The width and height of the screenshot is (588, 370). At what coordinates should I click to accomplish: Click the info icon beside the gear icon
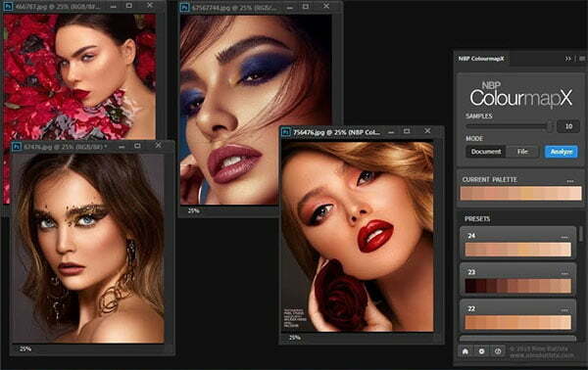pos(498,351)
